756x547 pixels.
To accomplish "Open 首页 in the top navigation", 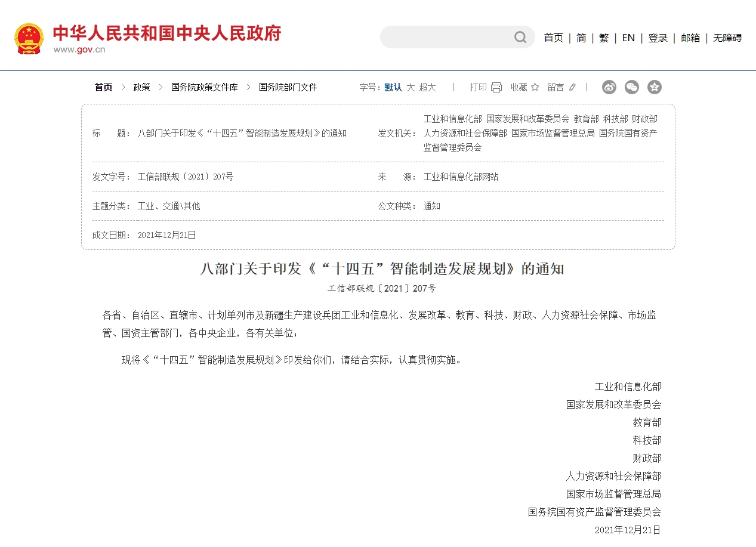I will (x=553, y=38).
